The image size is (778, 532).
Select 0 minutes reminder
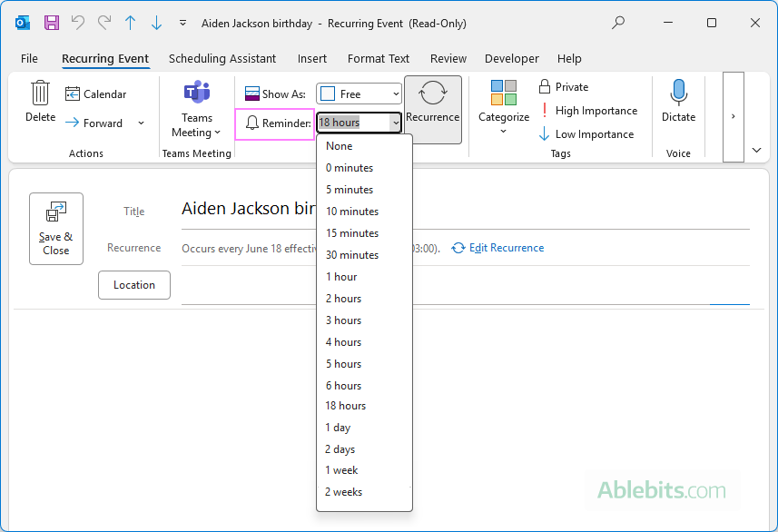tap(364, 168)
